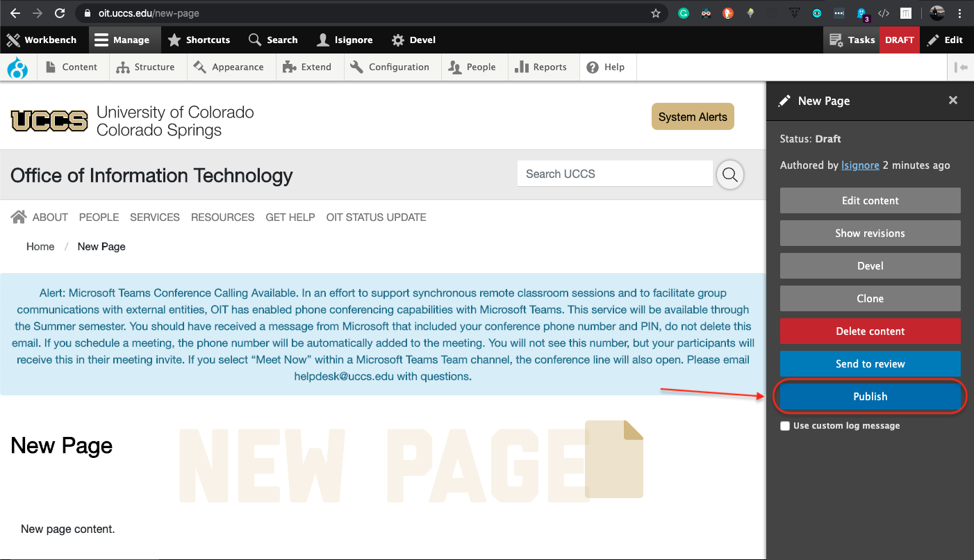
Task: Open the Structure admin menu
Action: (145, 67)
